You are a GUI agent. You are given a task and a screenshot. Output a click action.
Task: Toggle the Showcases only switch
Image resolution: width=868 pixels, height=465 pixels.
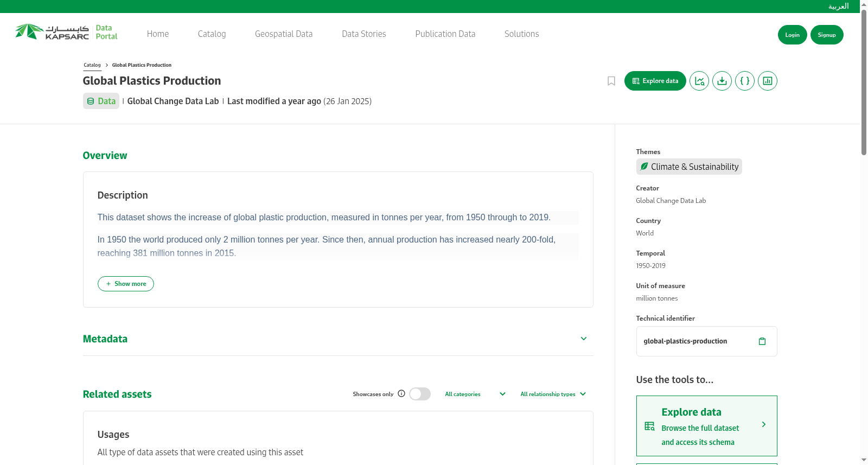(420, 394)
